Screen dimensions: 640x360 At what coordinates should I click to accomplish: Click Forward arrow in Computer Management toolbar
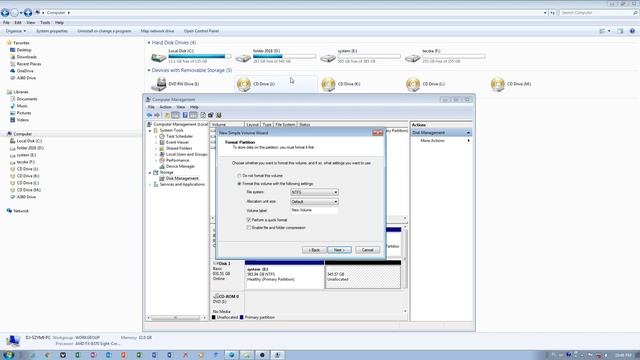point(157,115)
